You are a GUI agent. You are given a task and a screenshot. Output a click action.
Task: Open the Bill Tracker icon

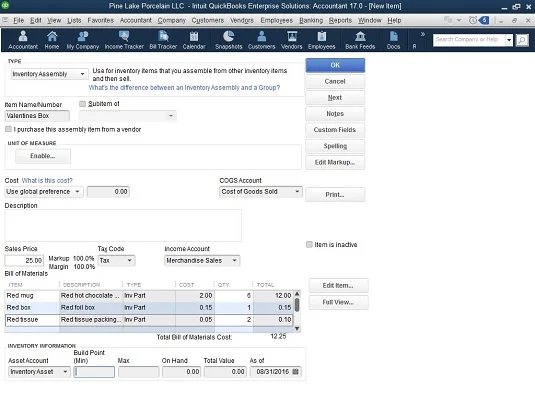pos(163,40)
